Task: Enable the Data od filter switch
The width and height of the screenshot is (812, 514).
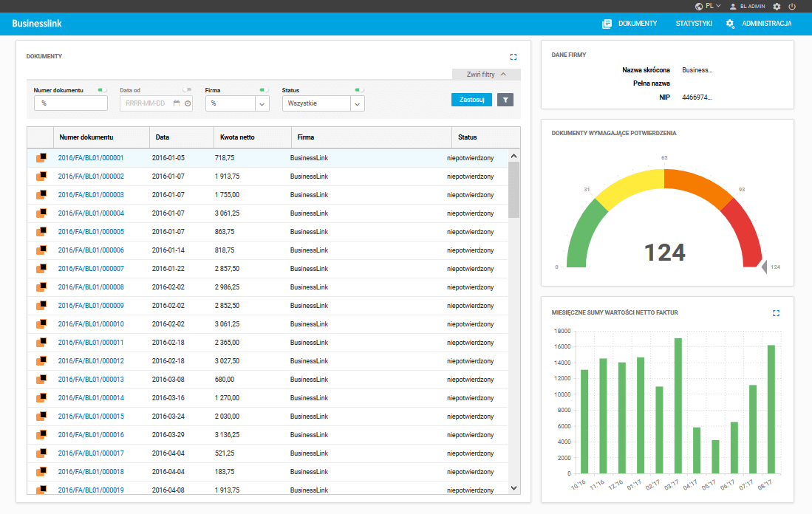Action: tap(187, 90)
